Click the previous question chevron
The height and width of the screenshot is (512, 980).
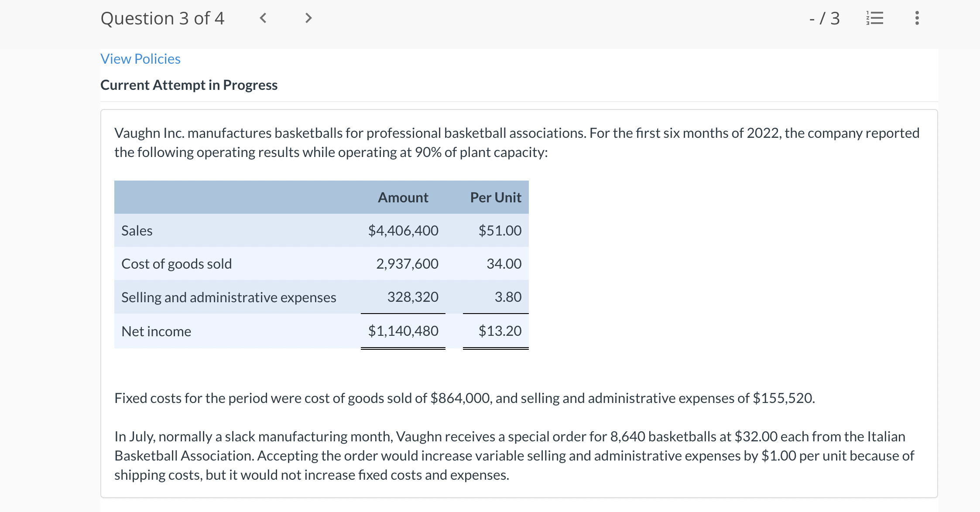point(263,18)
